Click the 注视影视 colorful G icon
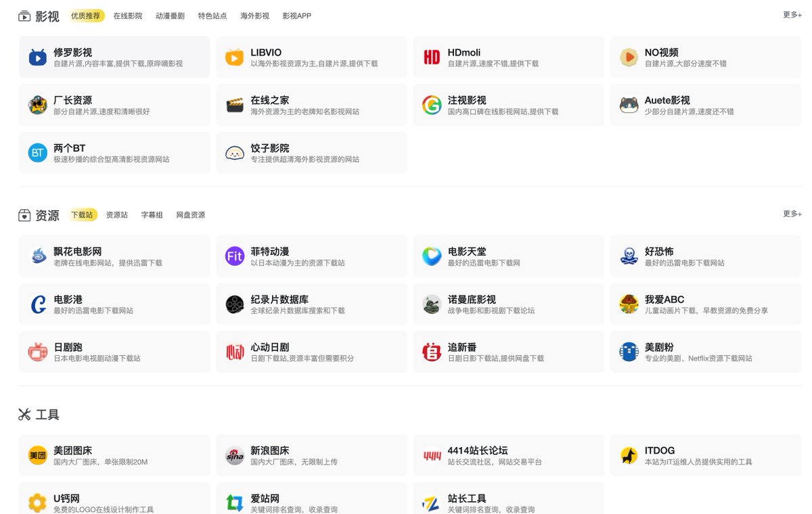Viewport: 812px width, 514px height. (432, 105)
